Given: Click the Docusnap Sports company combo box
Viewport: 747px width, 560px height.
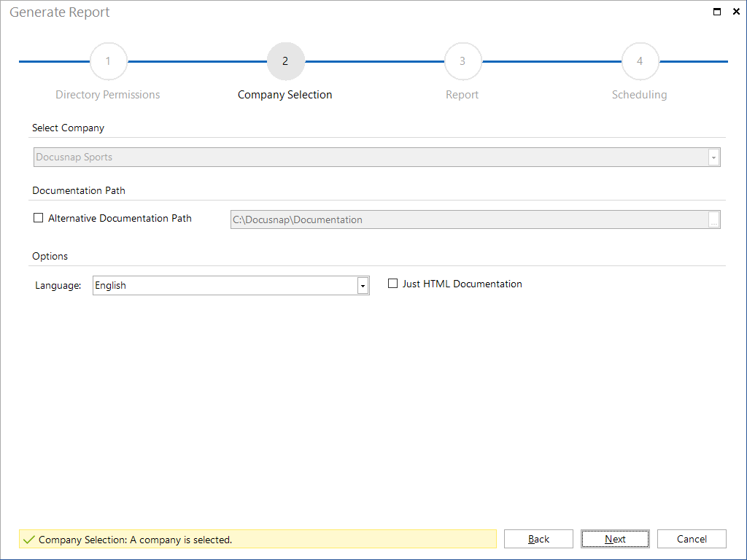Looking at the screenshot, I should coord(376,157).
